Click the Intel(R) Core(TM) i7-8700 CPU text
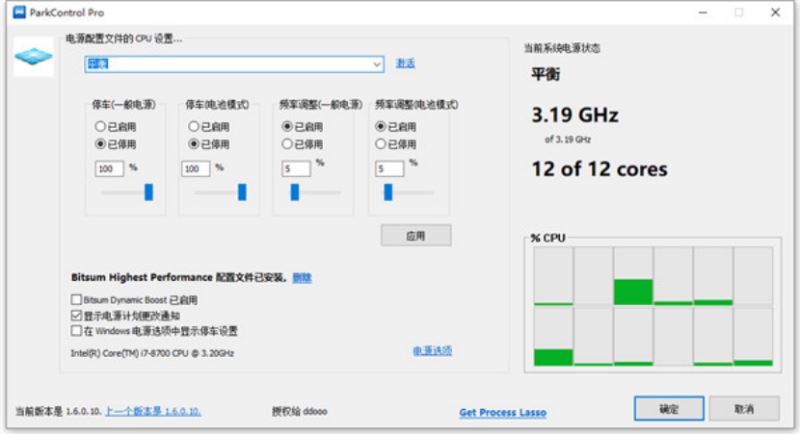The width and height of the screenshot is (800, 434). tap(152, 353)
